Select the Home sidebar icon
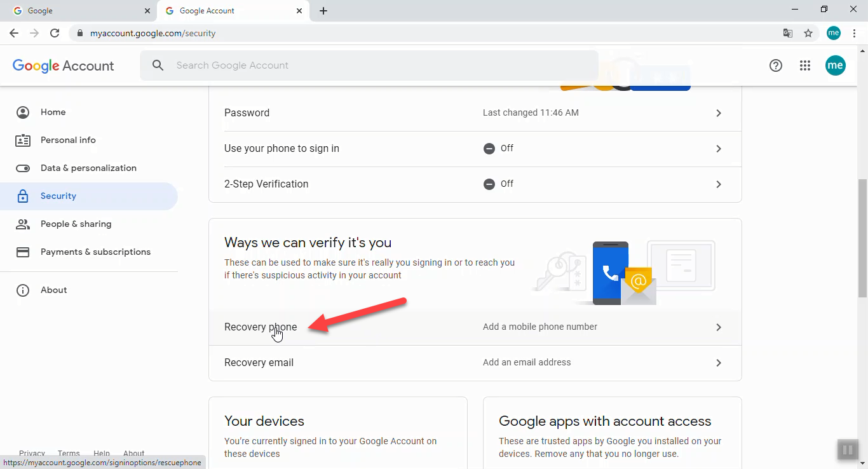 [x=23, y=112]
